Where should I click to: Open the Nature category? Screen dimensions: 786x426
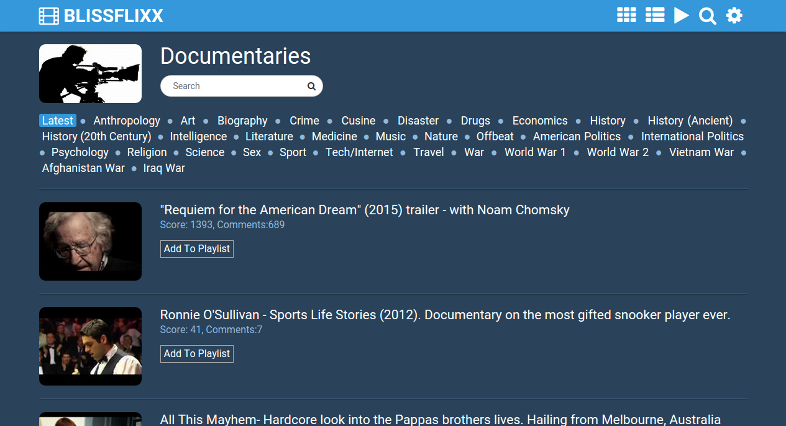(x=441, y=136)
